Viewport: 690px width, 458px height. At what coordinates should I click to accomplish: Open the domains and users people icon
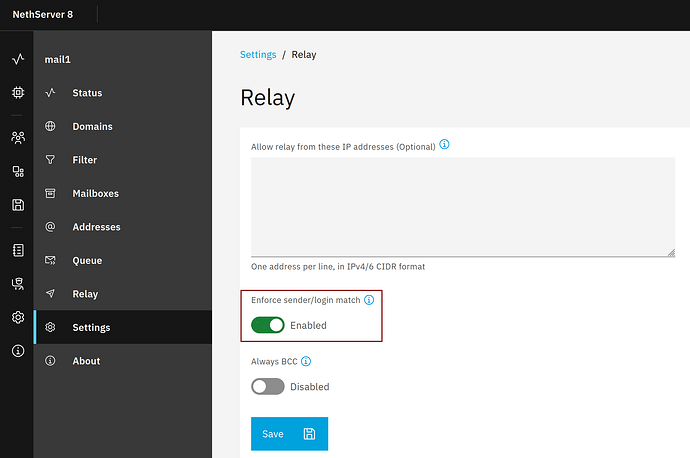point(17,138)
